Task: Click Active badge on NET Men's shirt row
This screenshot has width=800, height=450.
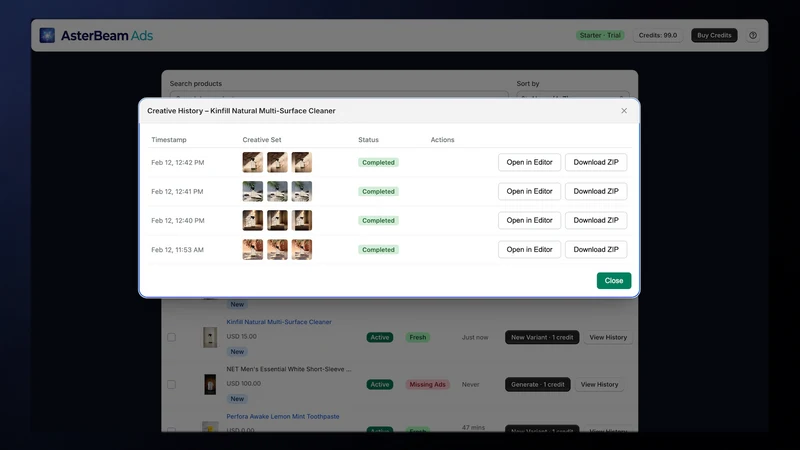Action: 380,384
